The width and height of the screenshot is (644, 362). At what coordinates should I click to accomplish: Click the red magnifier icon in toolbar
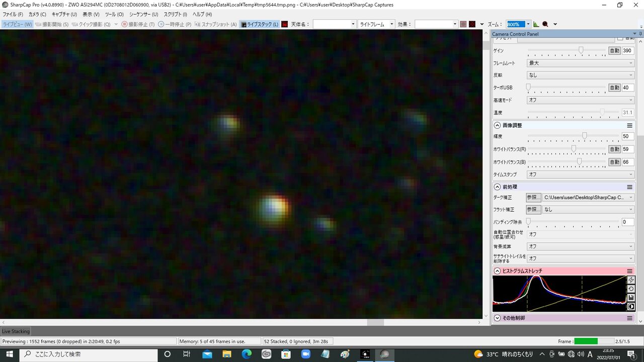[x=545, y=24]
